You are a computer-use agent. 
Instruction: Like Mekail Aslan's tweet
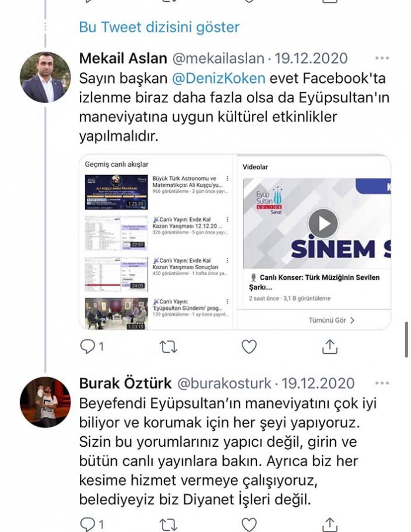point(249,347)
